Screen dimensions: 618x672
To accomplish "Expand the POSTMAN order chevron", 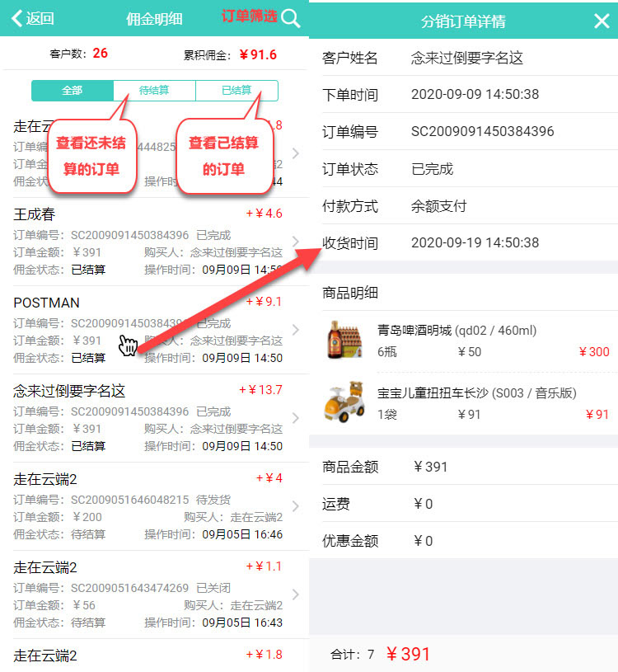I will (x=296, y=330).
